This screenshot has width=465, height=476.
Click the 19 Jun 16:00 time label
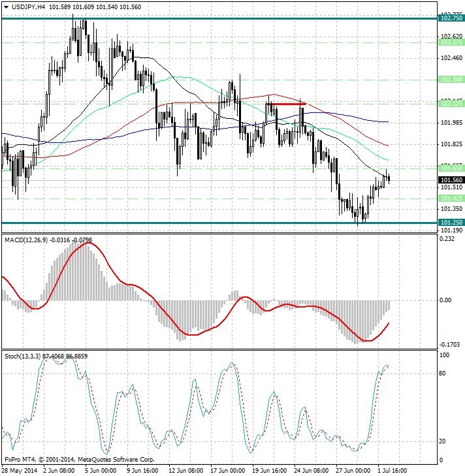pos(270,471)
